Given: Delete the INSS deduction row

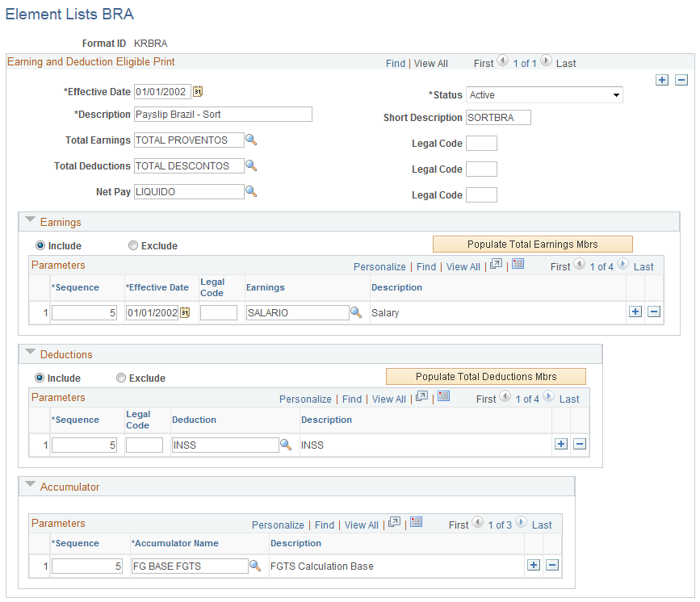Looking at the screenshot, I should pyautogui.click(x=580, y=444).
